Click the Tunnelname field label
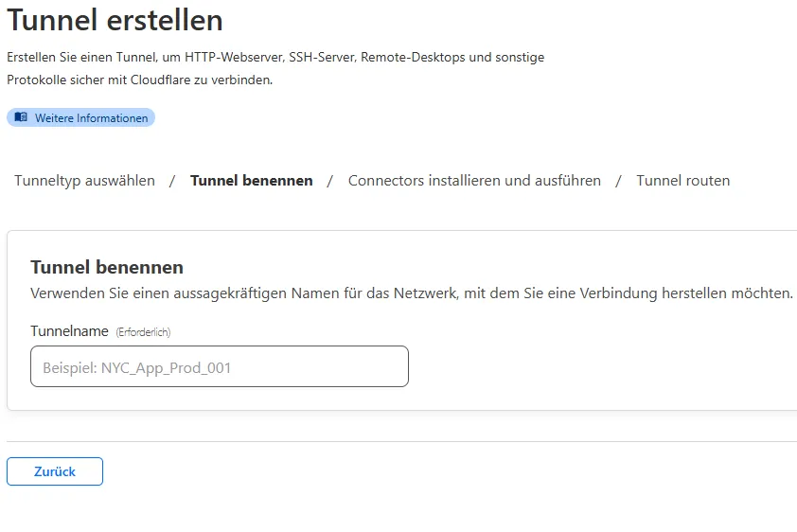 pos(70,331)
